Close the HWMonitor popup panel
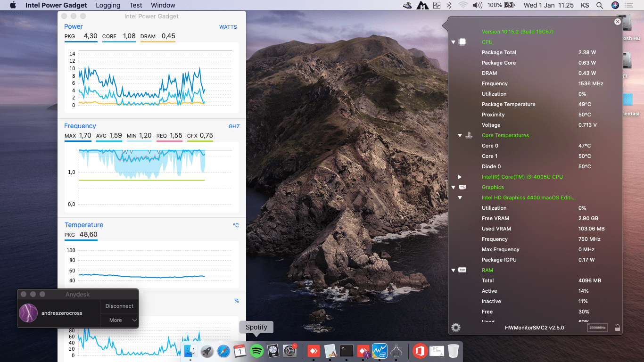This screenshot has width=644, height=362. (618, 22)
